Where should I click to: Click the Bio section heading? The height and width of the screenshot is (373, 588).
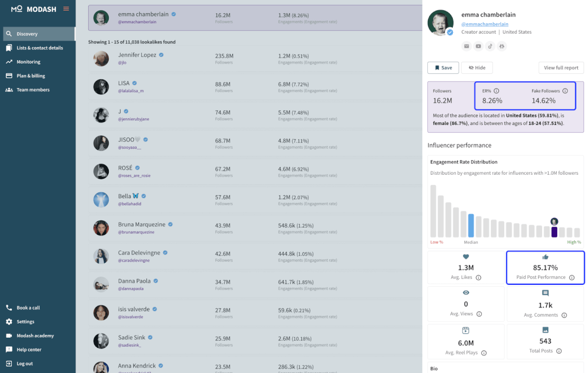pyautogui.click(x=434, y=369)
